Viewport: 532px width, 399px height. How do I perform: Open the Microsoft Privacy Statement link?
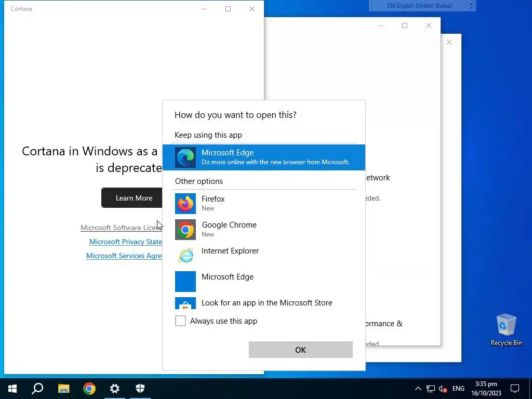point(126,242)
